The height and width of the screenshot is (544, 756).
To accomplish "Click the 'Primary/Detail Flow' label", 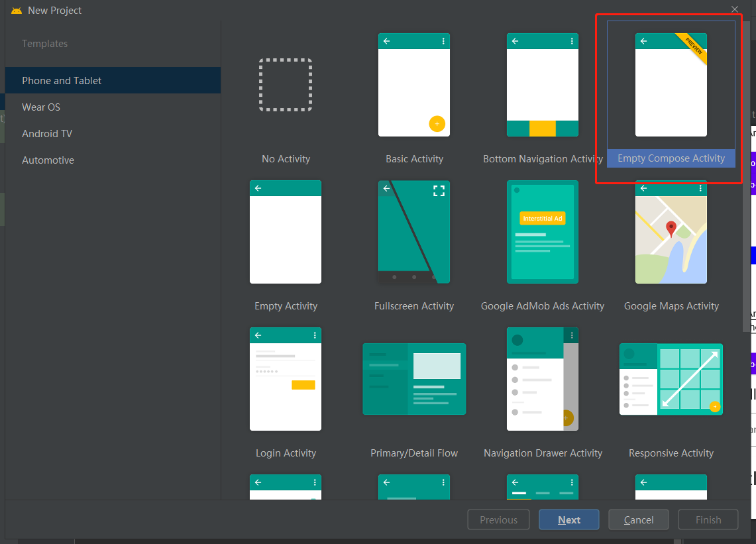I will click(414, 453).
